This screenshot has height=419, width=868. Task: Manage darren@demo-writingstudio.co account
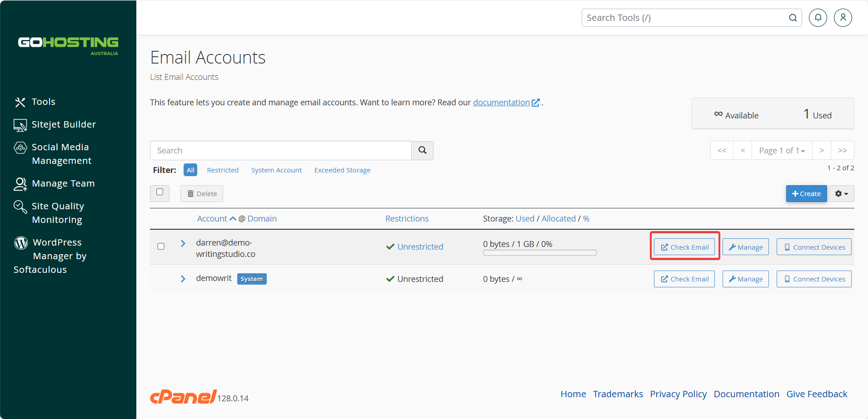click(746, 247)
